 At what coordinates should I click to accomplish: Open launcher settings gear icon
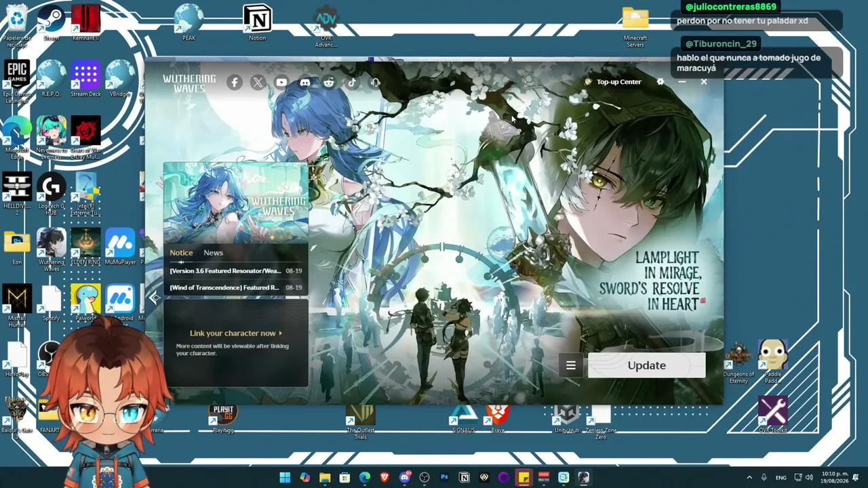coord(660,82)
